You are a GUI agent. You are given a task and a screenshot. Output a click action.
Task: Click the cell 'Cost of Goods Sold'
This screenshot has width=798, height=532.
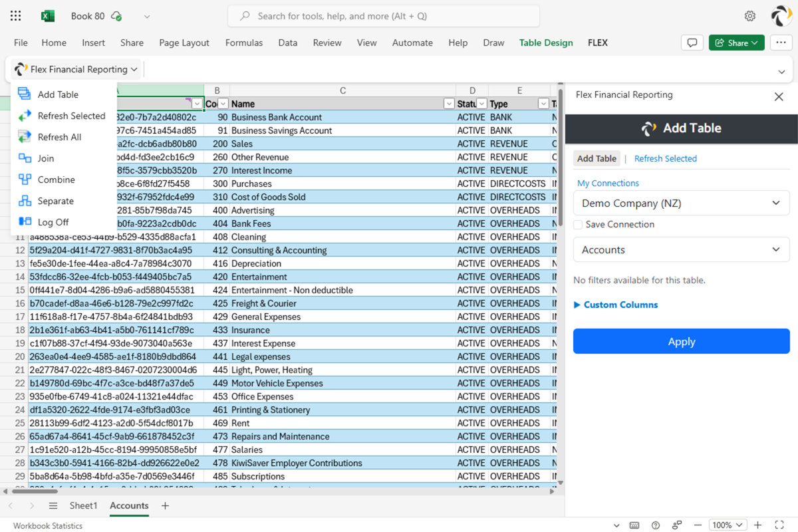(x=342, y=197)
